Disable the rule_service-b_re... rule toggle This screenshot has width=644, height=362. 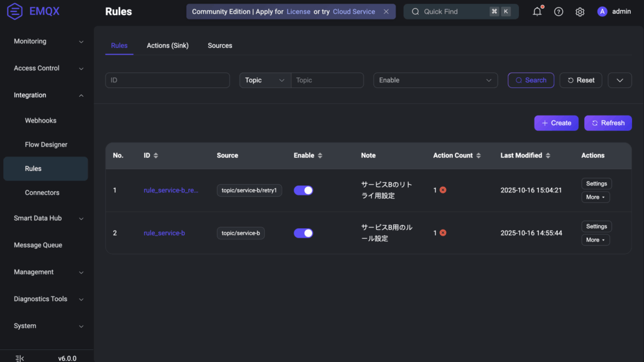[x=303, y=190]
